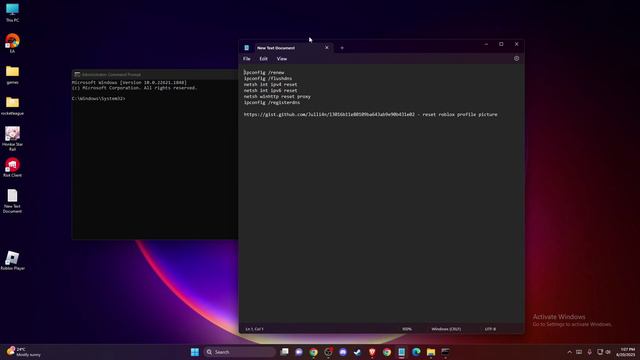Click the line 'netsh int ipv4 reset'
The width and height of the screenshot is (640, 360).
(x=270, y=84)
